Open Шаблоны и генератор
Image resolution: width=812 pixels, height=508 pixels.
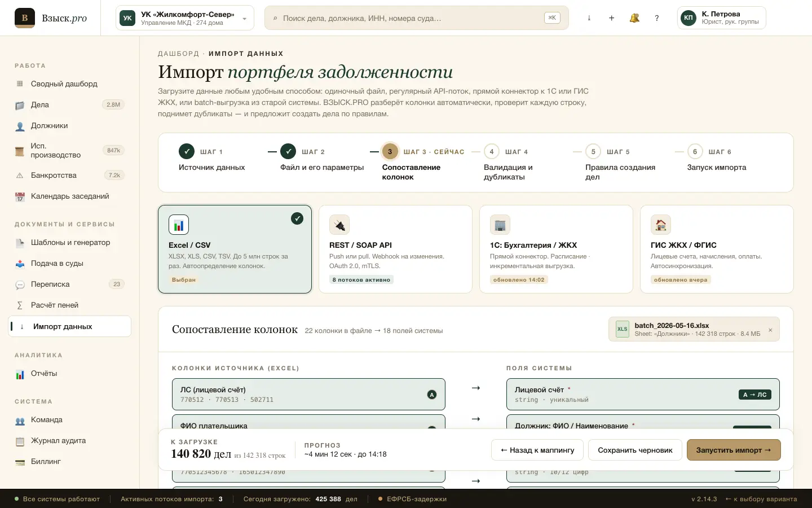(70, 243)
